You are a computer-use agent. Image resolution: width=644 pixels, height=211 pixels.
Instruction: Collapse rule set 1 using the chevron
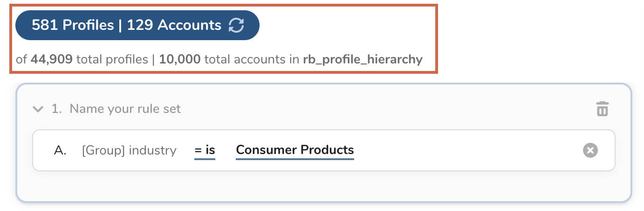37,109
